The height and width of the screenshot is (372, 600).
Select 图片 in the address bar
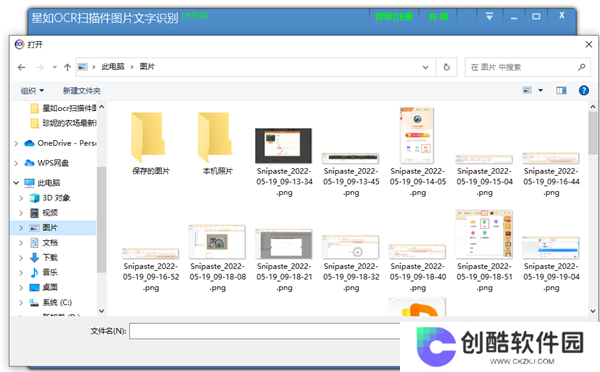[x=147, y=67]
